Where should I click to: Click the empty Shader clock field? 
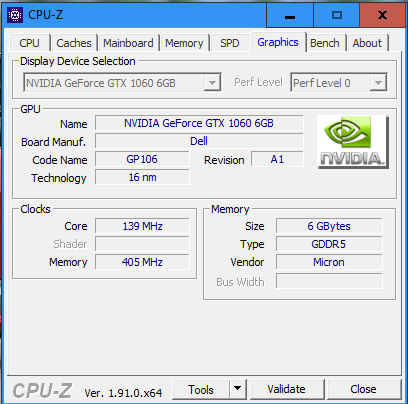[x=142, y=244]
